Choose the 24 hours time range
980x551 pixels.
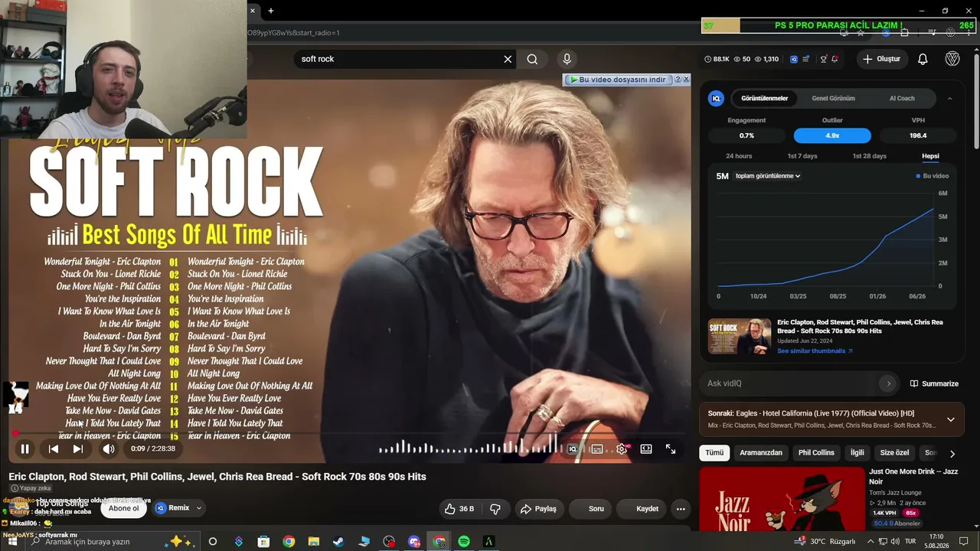tap(739, 156)
